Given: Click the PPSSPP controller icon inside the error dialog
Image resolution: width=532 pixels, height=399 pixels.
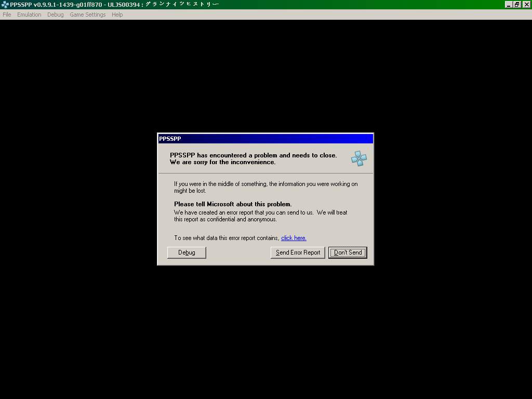Looking at the screenshot, I should 358,158.
